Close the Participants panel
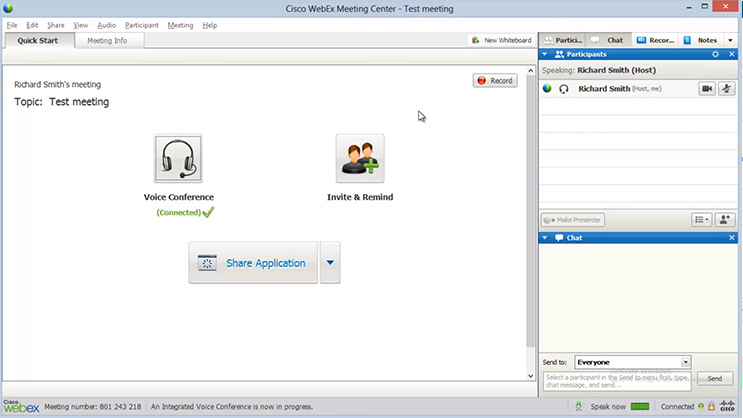 pyautogui.click(x=732, y=54)
